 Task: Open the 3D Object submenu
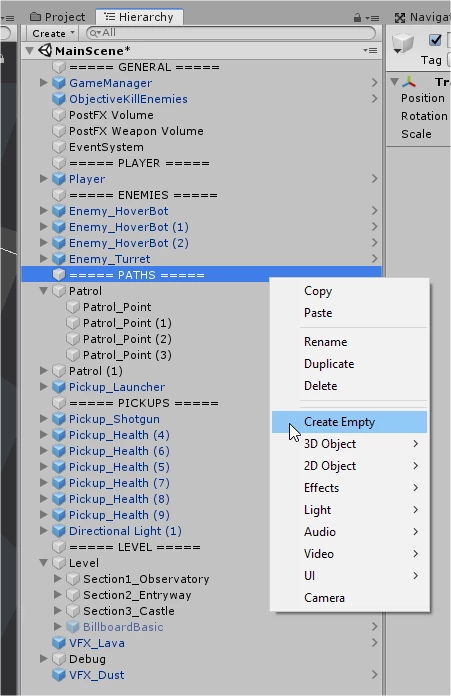click(349, 444)
